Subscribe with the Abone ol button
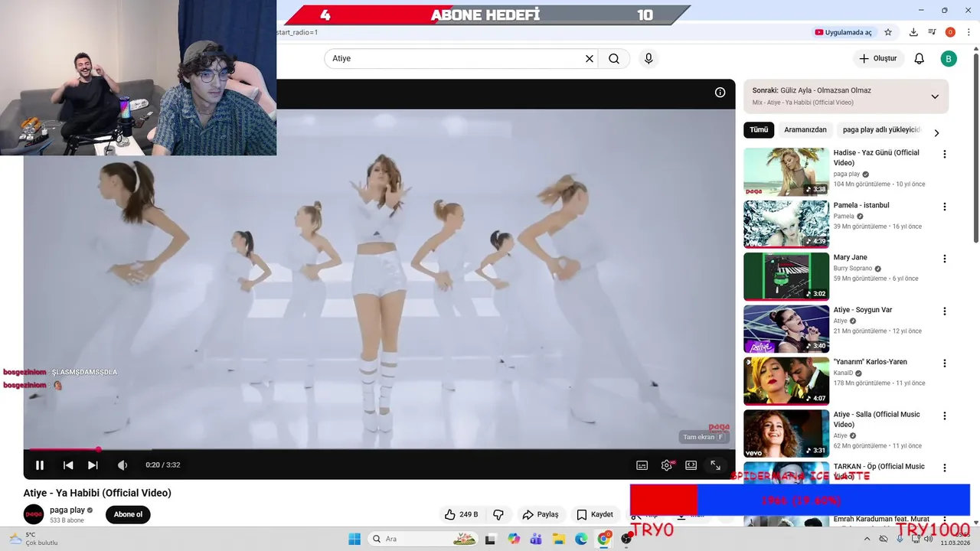 (x=128, y=514)
